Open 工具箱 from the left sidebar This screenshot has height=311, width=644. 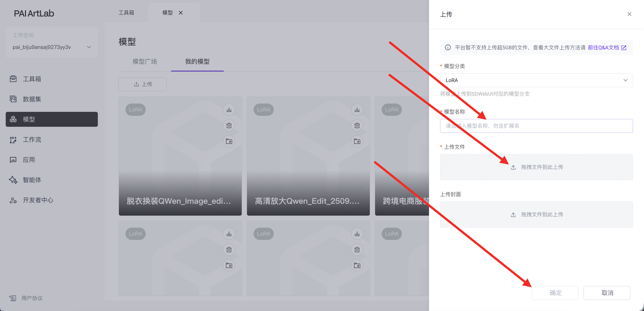tap(52, 79)
